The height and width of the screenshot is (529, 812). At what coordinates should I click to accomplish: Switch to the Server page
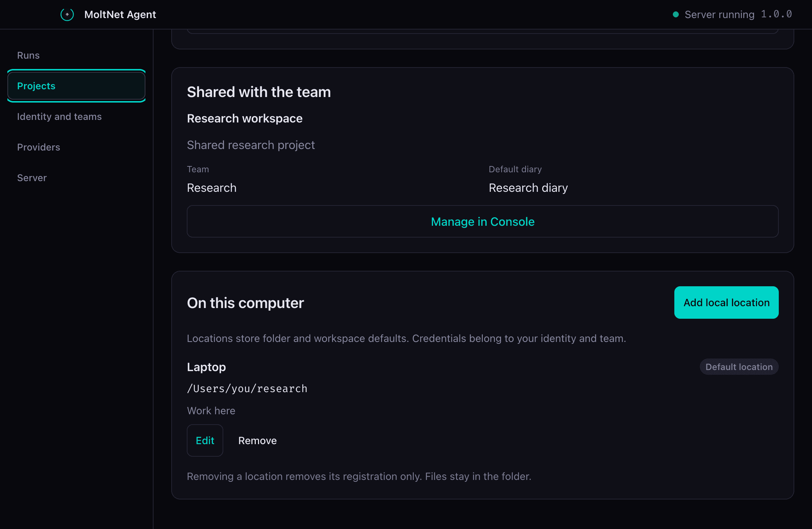76,178
